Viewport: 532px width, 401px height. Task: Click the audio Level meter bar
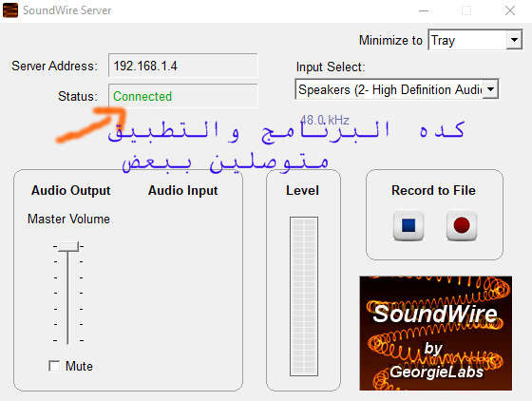(304, 296)
